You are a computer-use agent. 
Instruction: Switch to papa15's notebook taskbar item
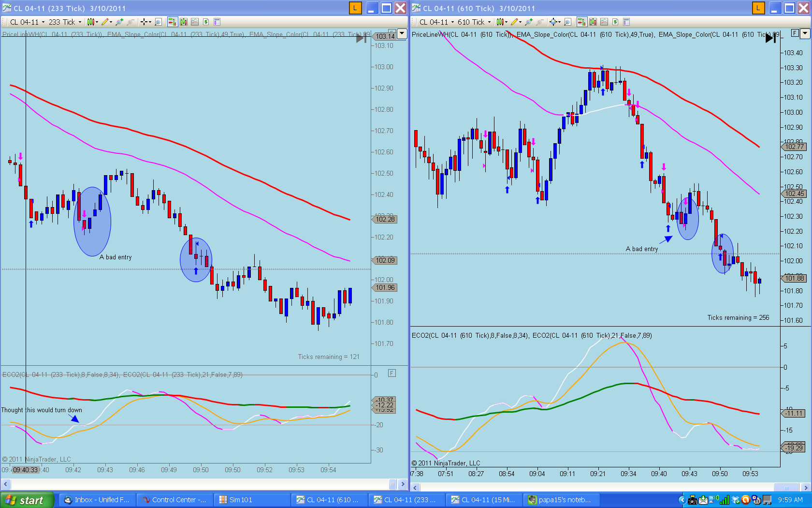click(x=561, y=500)
